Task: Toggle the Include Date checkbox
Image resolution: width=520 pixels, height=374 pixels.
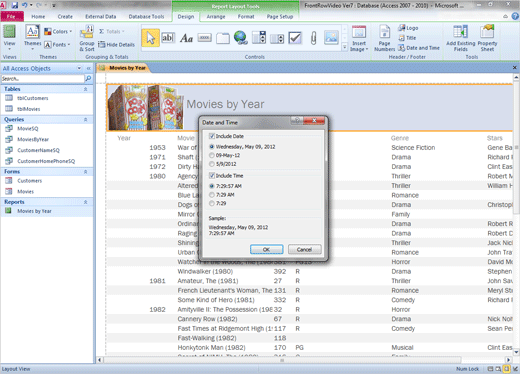Action: pyautogui.click(x=212, y=136)
